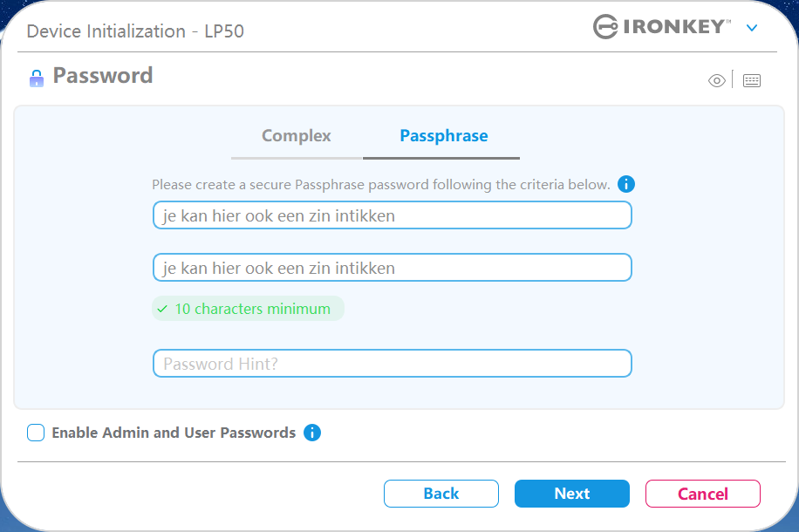The width and height of the screenshot is (799, 532).
Task: Open the virtual keyboard
Action: [752, 81]
